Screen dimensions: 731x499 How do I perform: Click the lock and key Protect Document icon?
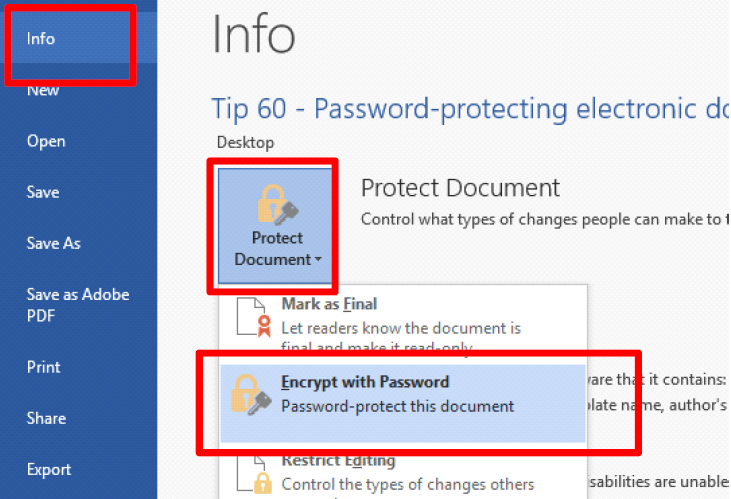click(x=278, y=205)
